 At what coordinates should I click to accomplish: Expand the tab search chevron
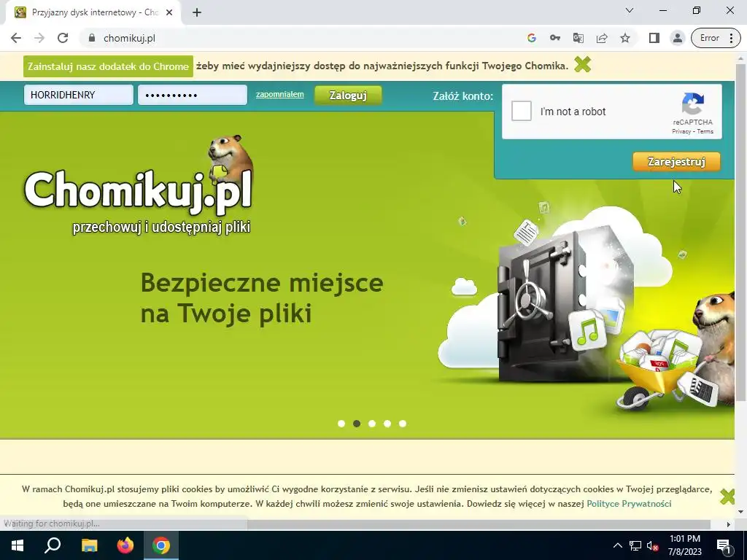click(630, 10)
